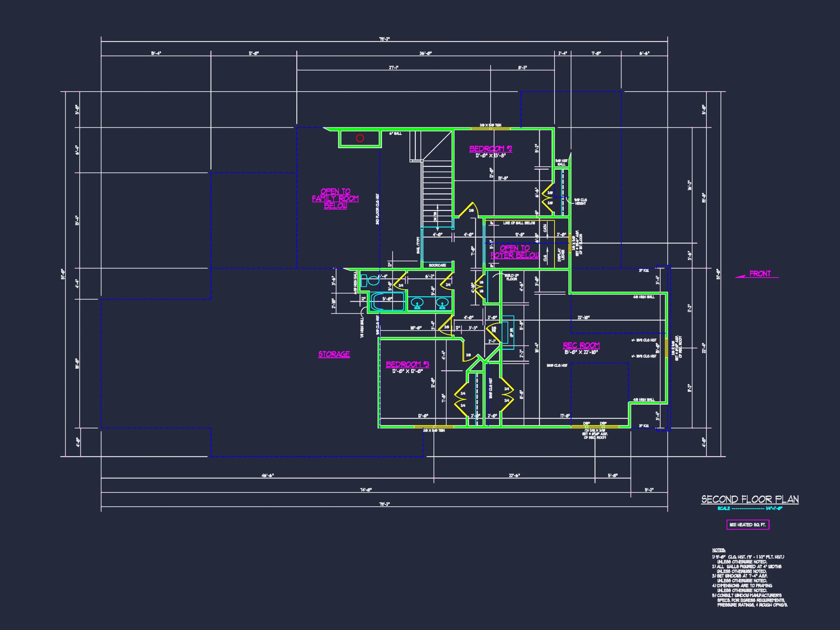Click the BEDROOM #3 room label
Viewport: 840px width, 630px height.
click(408, 365)
